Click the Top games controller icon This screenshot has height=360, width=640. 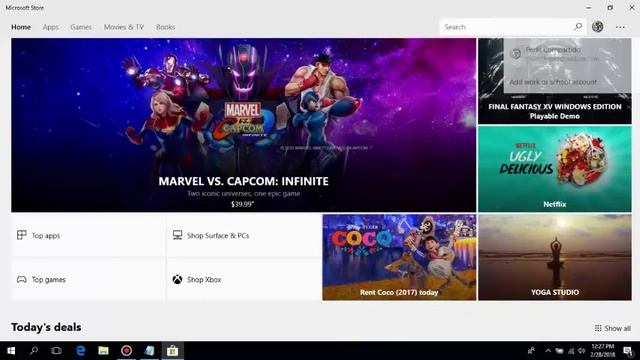[22, 280]
